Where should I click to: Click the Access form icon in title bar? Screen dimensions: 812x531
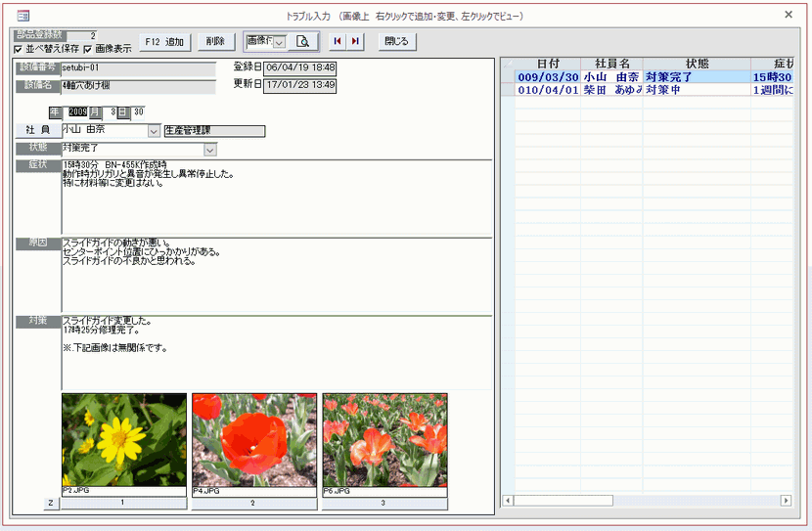(23, 16)
